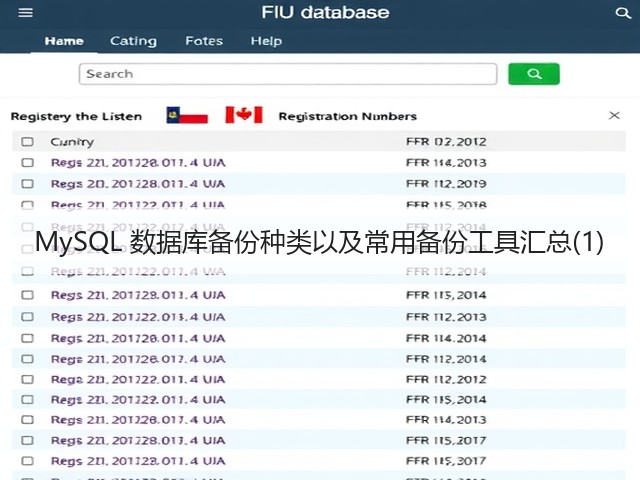Click the Registery the Listen heading
The height and width of the screenshot is (480, 640).
click(x=76, y=117)
